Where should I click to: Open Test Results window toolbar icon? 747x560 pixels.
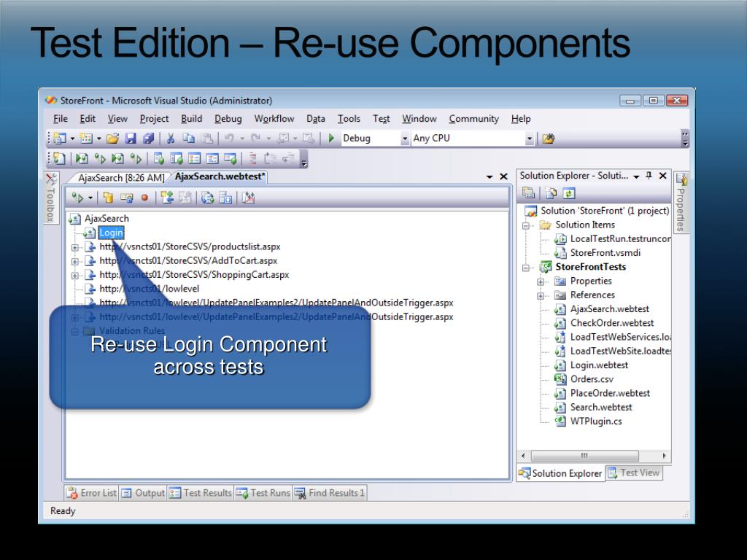coord(194,158)
